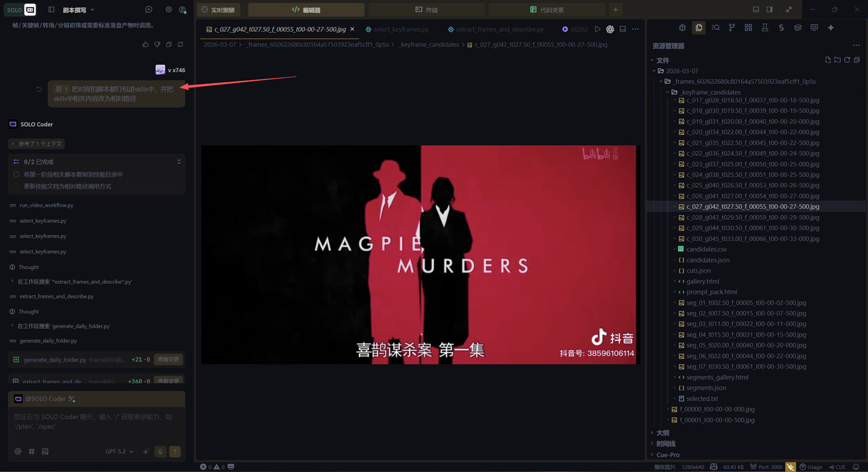Open the debug bug icon panel

click(682, 28)
